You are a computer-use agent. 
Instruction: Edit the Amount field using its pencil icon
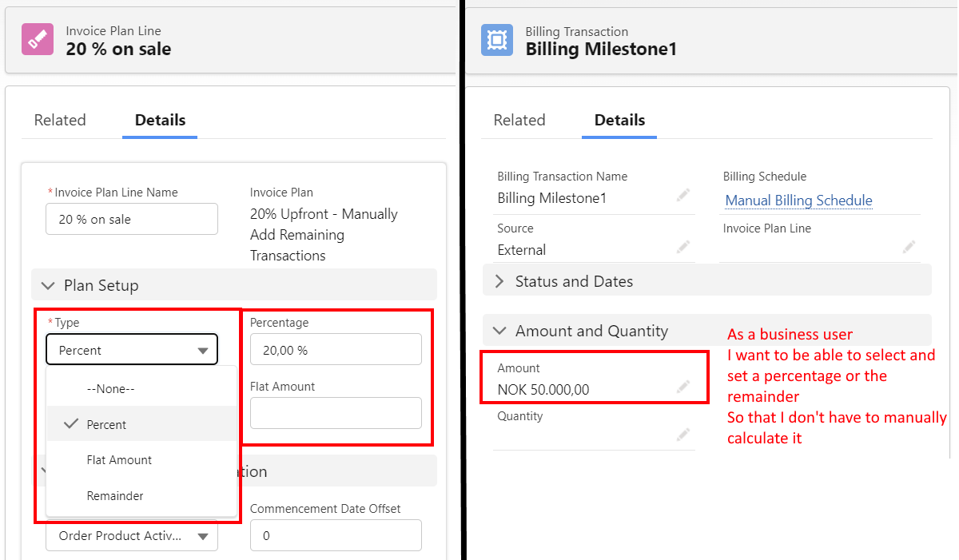(x=683, y=387)
